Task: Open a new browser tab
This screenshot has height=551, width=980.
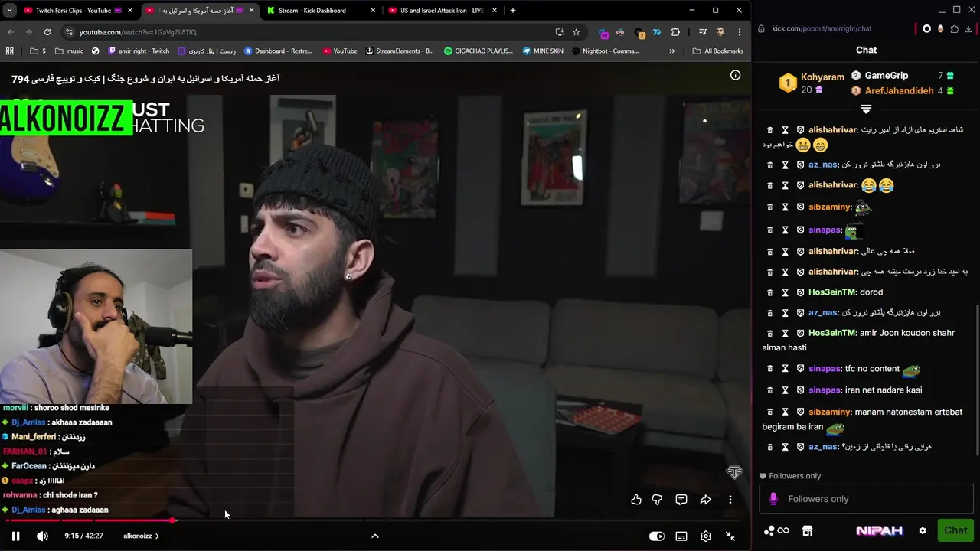Action: (x=512, y=11)
